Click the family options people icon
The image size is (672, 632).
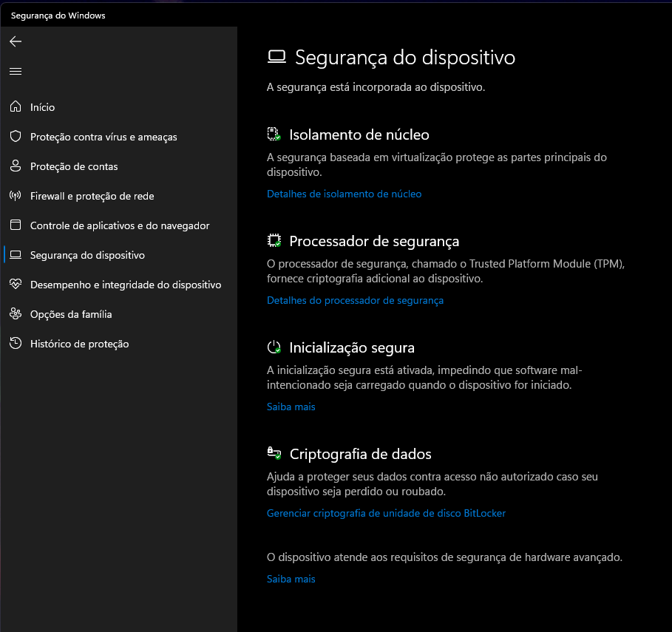[x=16, y=313]
